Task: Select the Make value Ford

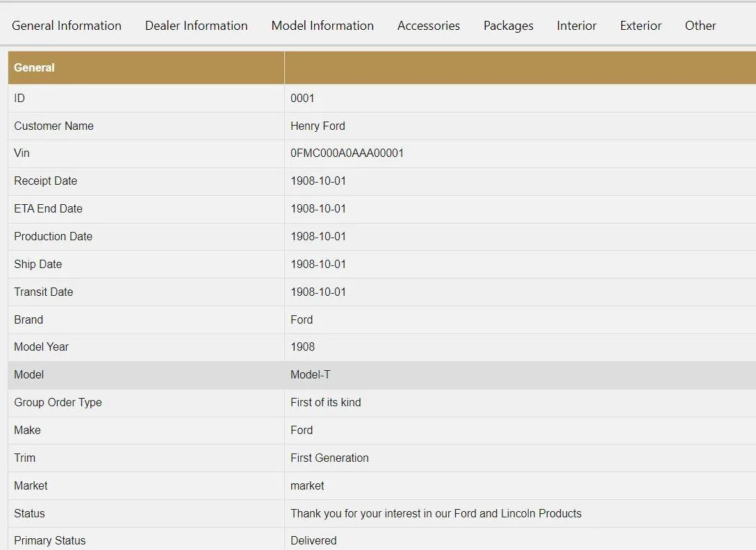Action: (302, 431)
